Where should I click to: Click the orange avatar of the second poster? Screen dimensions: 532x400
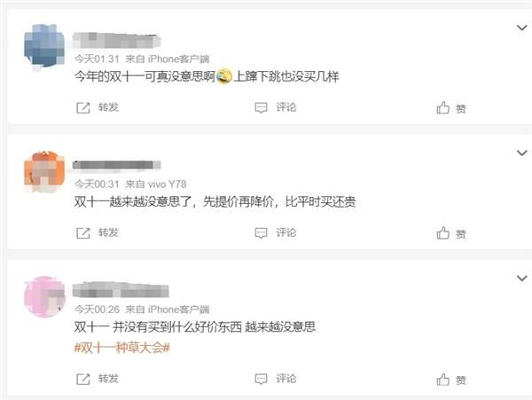pos(44,172)
